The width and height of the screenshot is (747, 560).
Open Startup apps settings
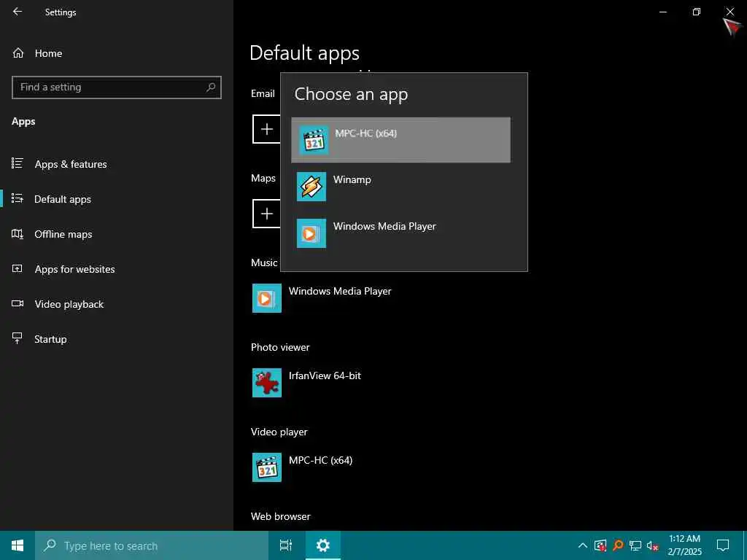tap(117, 339)
